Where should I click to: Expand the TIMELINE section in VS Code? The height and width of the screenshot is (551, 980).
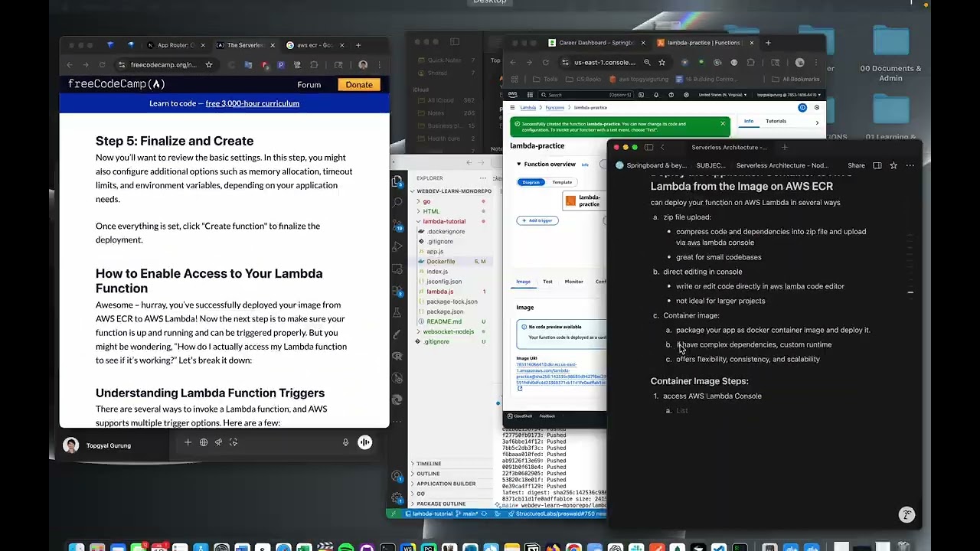click(429, 464)
